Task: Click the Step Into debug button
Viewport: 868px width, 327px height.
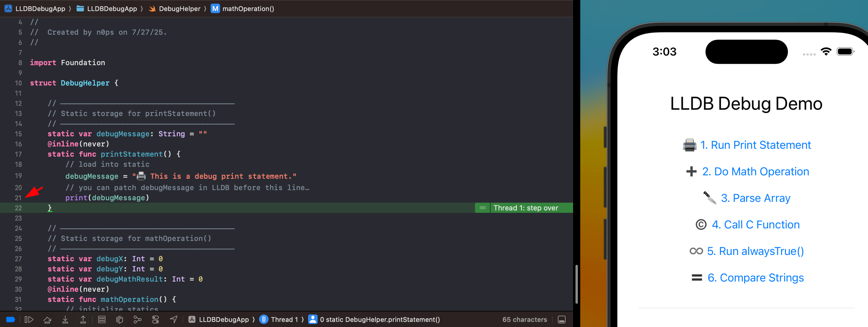Action: 65,320
